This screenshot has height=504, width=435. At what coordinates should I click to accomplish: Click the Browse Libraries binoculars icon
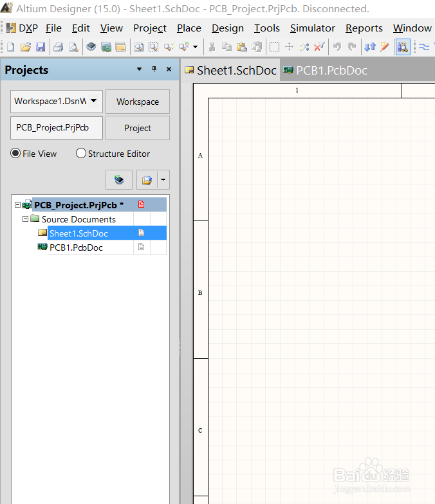point(403,48)
